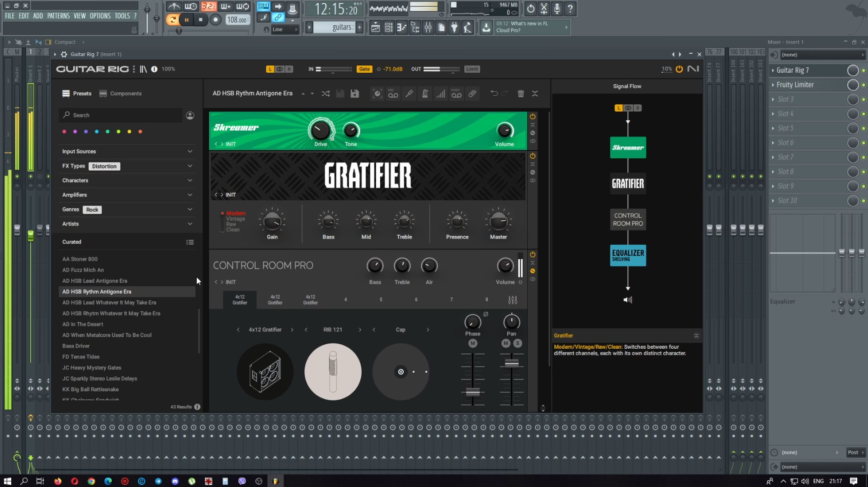Switch to the Components tab
This screenshot has height=487, width=868.
pos(121,94)
